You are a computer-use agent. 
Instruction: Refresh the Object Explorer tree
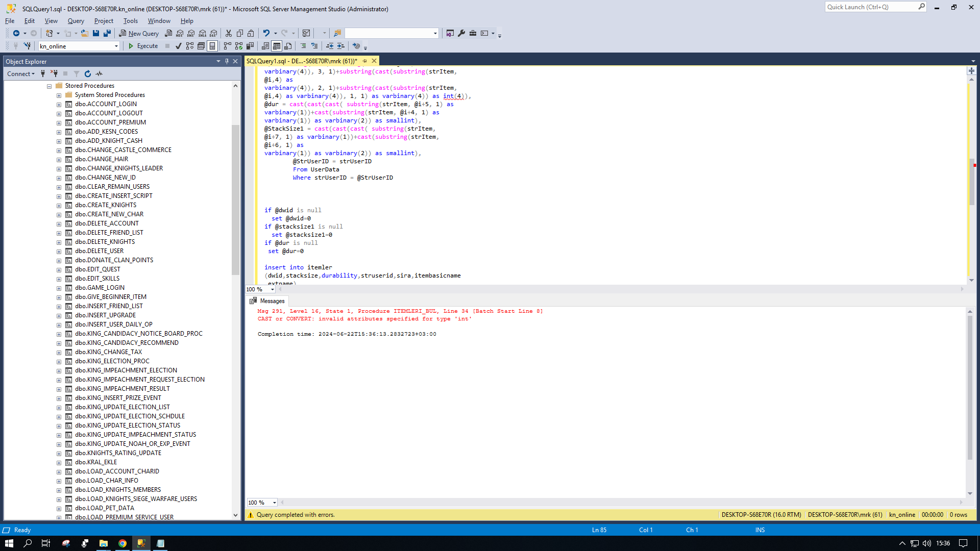point(88,74)
